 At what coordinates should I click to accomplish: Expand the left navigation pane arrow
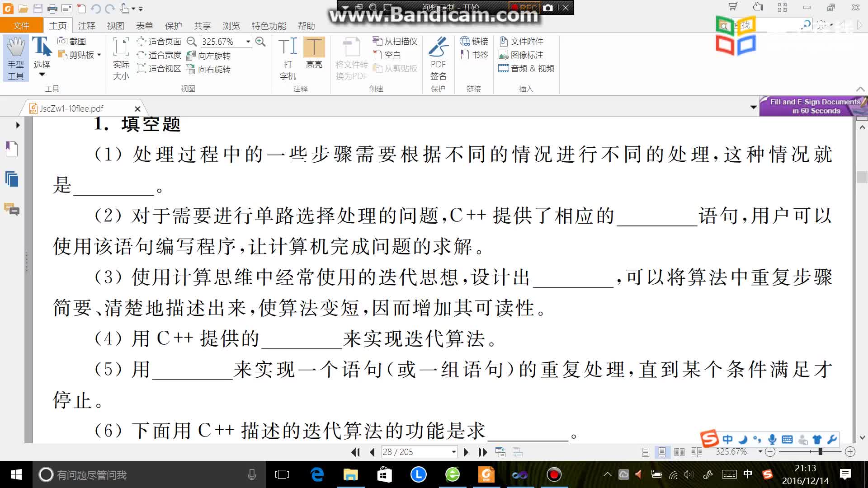tap(18, 125)
